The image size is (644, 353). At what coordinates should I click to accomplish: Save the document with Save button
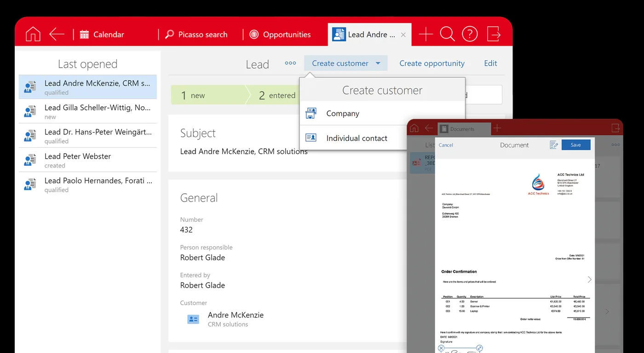576,145
